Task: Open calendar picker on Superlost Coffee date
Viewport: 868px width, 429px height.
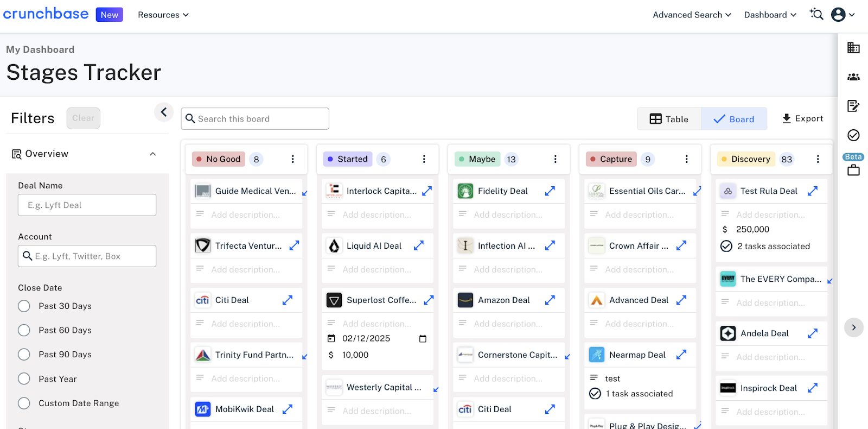Action: point(423,339)
